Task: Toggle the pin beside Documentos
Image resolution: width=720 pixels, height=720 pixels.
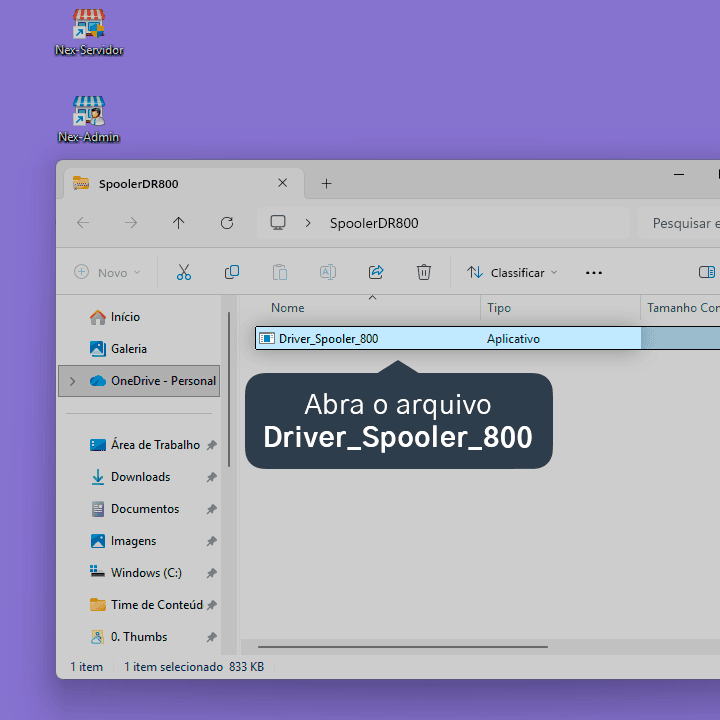Action: pos(211,509)
